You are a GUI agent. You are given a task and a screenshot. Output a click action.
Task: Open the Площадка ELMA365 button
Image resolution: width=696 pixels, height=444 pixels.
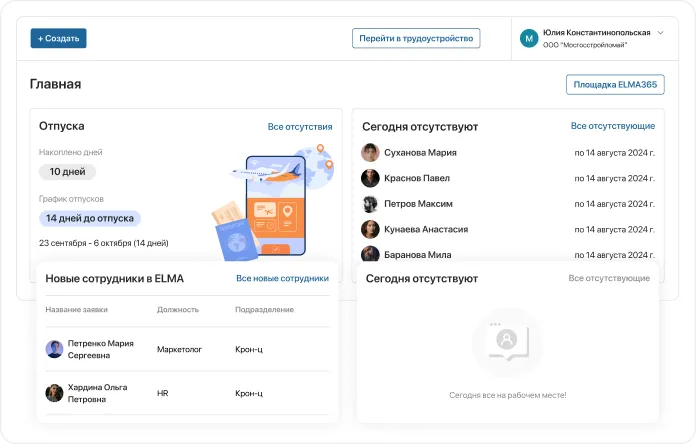point(615,85)
